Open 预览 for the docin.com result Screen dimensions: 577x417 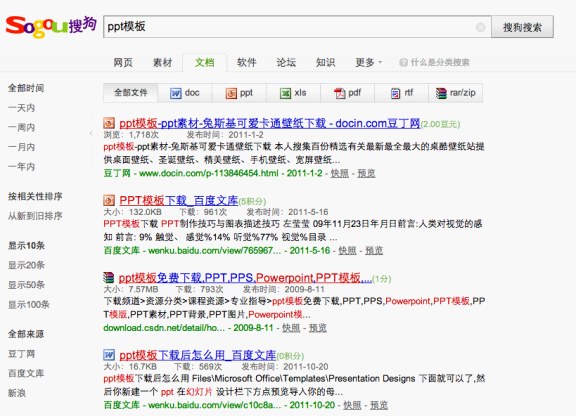[367, 173]
